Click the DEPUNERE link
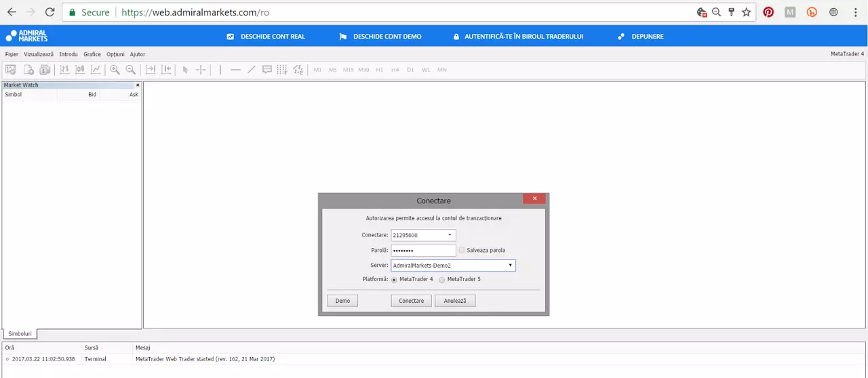868x378 pixels. pos(641,37)
